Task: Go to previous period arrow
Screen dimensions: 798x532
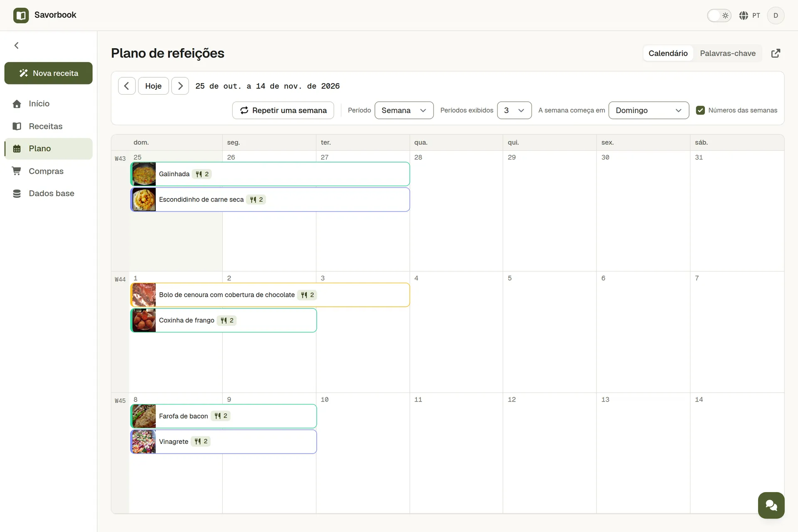Action: tap(127, 86)
